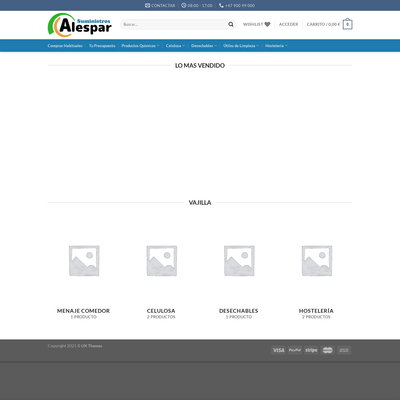
Task: Expand the Hostelería menu dropdown
Action: (x=276, y=46)
